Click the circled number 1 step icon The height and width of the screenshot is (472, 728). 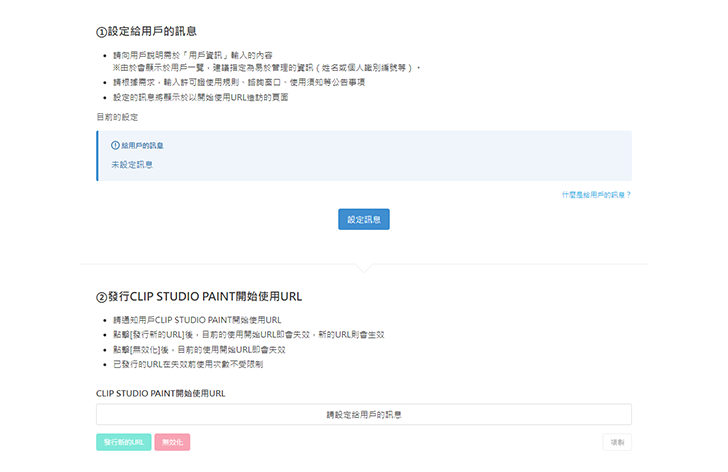pos(101,32)
